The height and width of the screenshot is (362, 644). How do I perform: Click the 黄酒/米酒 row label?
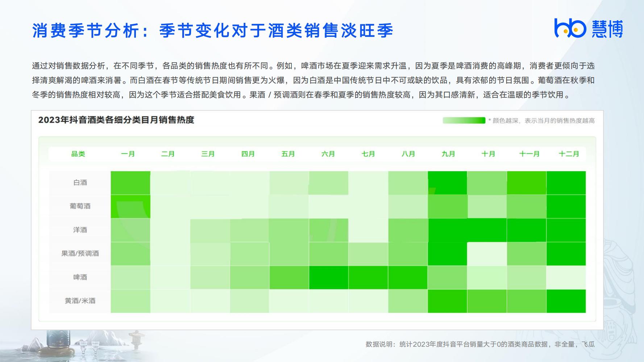click(80, 301)
